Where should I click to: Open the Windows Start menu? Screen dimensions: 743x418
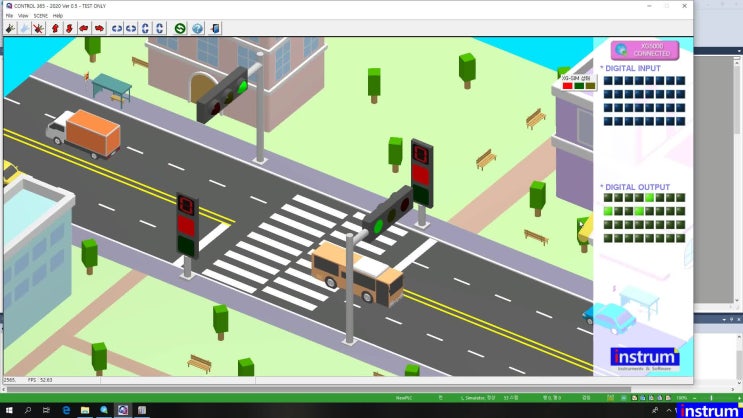pos(9,410)
